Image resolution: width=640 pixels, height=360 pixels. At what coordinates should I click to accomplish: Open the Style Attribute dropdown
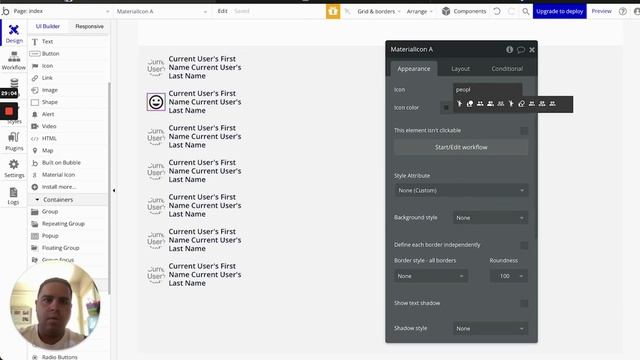click(x=461, y=190)
